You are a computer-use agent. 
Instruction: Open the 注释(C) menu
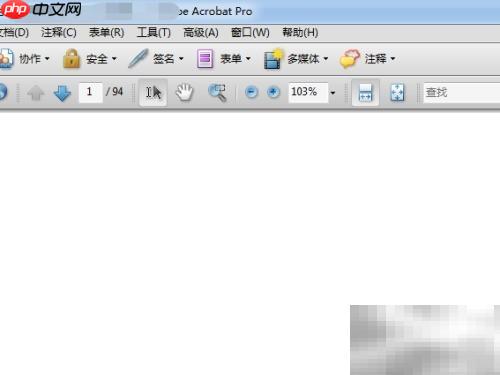[x=59, y=33]
